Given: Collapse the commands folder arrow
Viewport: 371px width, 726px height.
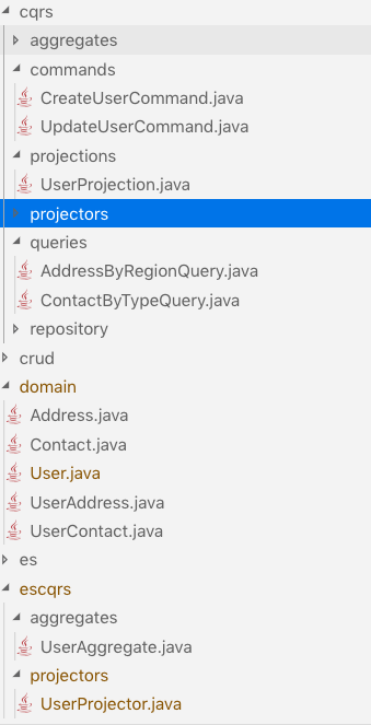Looking at the screenshot, I should 16,69.
